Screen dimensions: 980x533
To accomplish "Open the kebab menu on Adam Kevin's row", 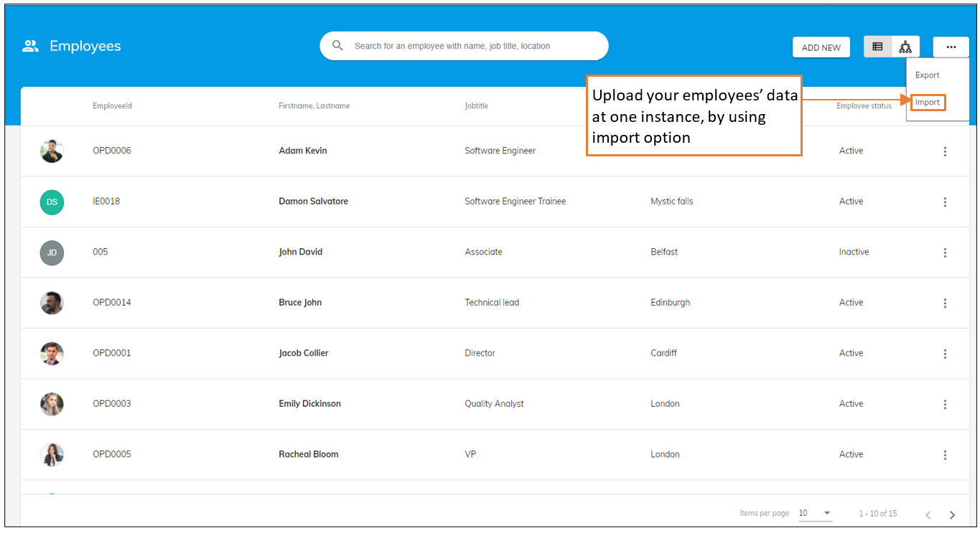I will click(x=945, y=151).
